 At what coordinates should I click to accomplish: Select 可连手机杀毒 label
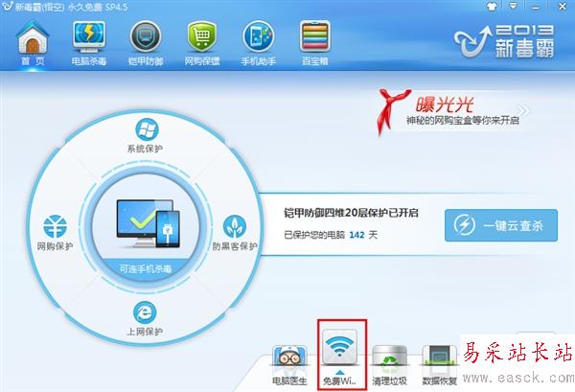[146, 269]
